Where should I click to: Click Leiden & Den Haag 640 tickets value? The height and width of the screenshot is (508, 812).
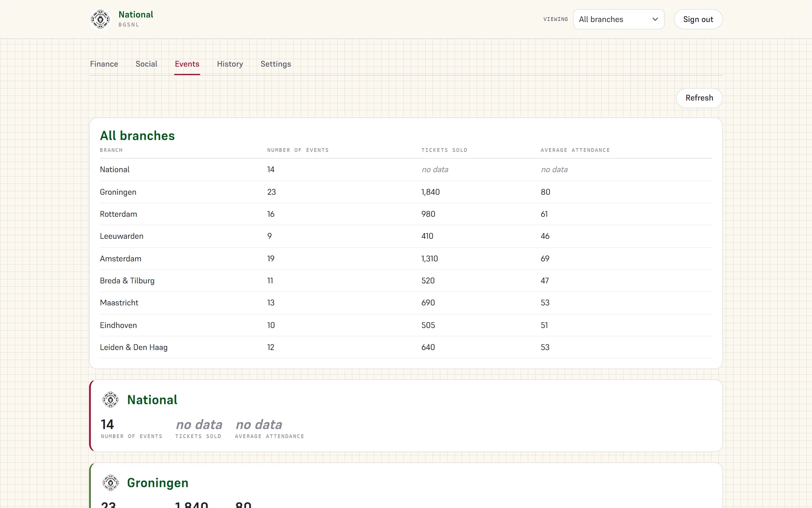tap(428, 347)
